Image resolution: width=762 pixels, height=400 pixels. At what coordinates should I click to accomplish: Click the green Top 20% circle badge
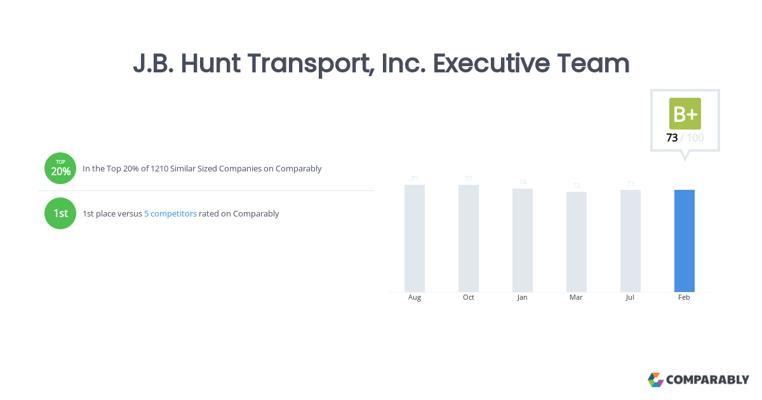click(60, 168)
